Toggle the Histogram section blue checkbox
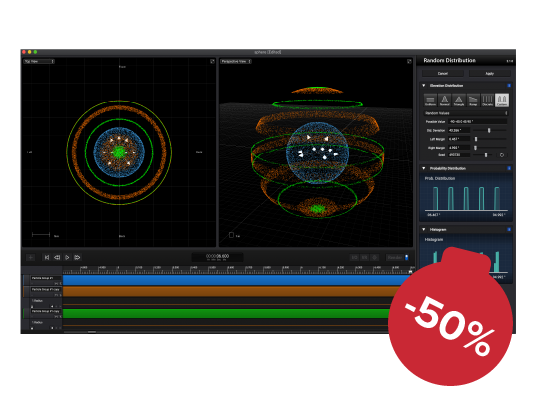Viewport: 537px width, 412px height. click(509, 229)
